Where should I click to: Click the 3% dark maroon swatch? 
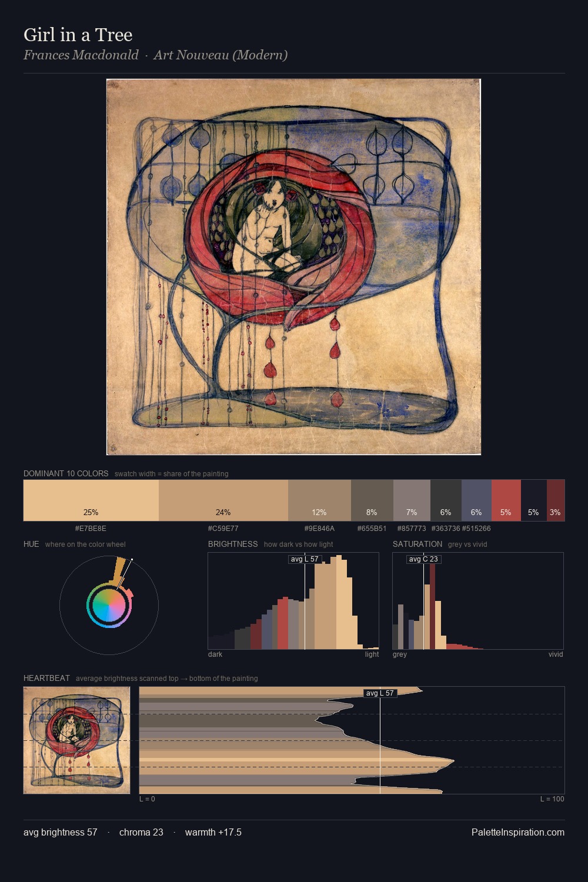(556, 500)
